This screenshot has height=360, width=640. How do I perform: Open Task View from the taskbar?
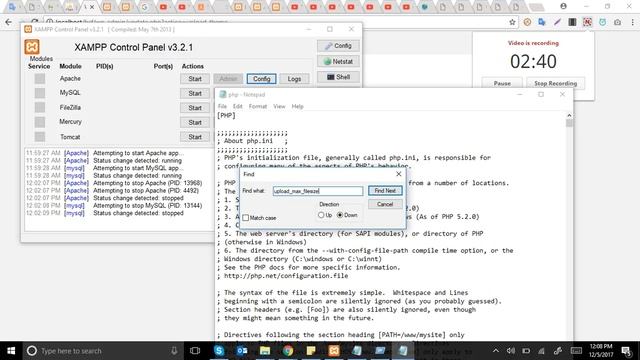point(195,351)
